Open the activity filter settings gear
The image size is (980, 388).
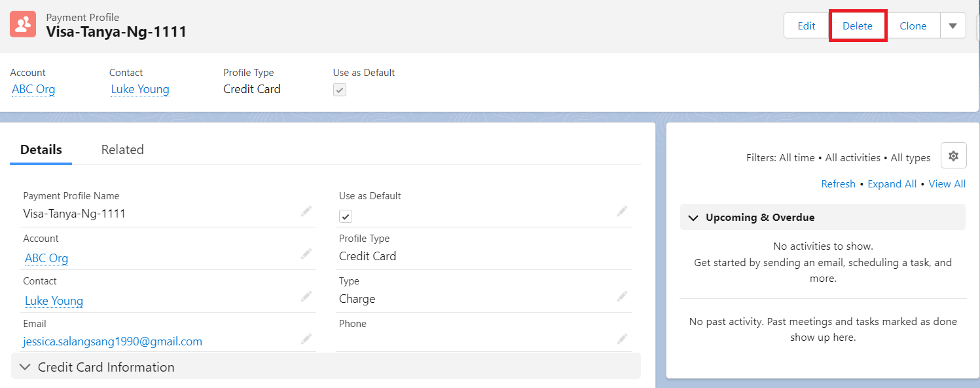point(953,156)
